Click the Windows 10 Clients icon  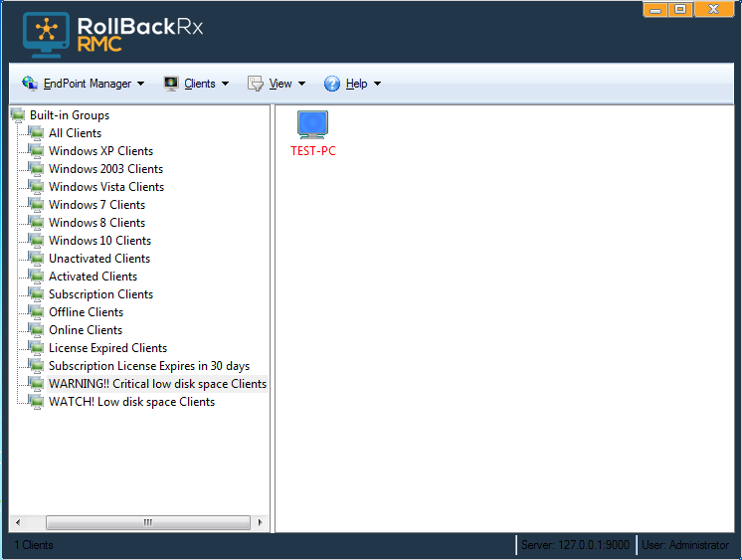pos(36,241)
